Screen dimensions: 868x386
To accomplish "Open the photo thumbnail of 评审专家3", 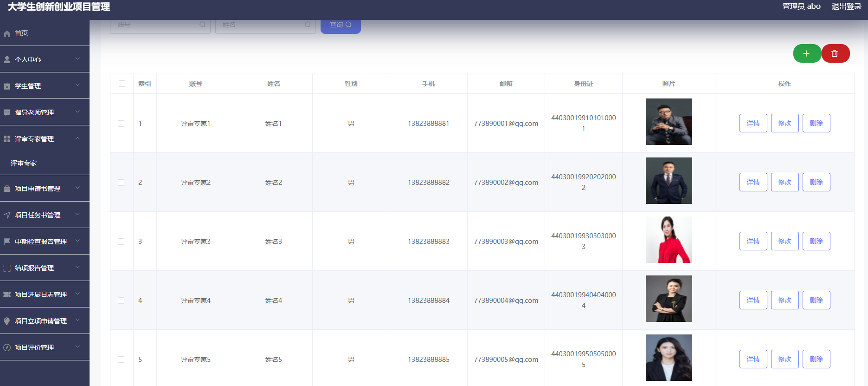I will (669, 240).
